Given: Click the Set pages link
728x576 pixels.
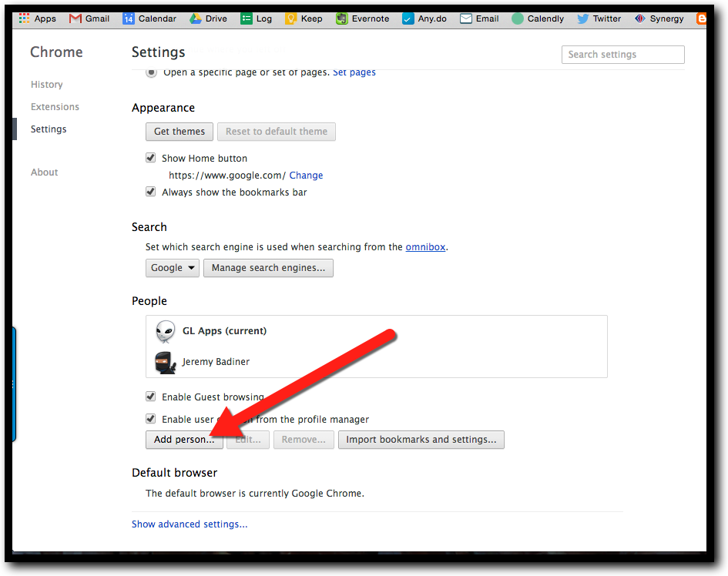Looking at the screenshot, I should (x=354, y=72).
